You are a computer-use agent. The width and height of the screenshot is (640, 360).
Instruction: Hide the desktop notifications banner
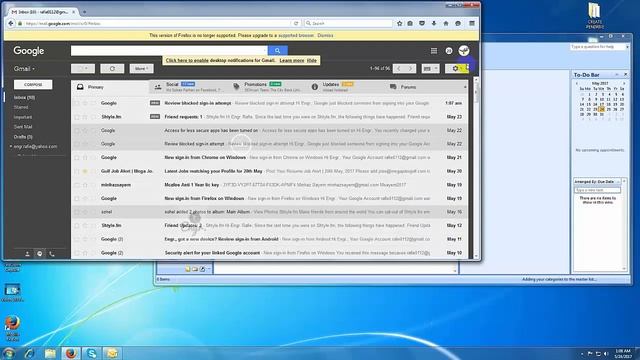tap(312, 60)
